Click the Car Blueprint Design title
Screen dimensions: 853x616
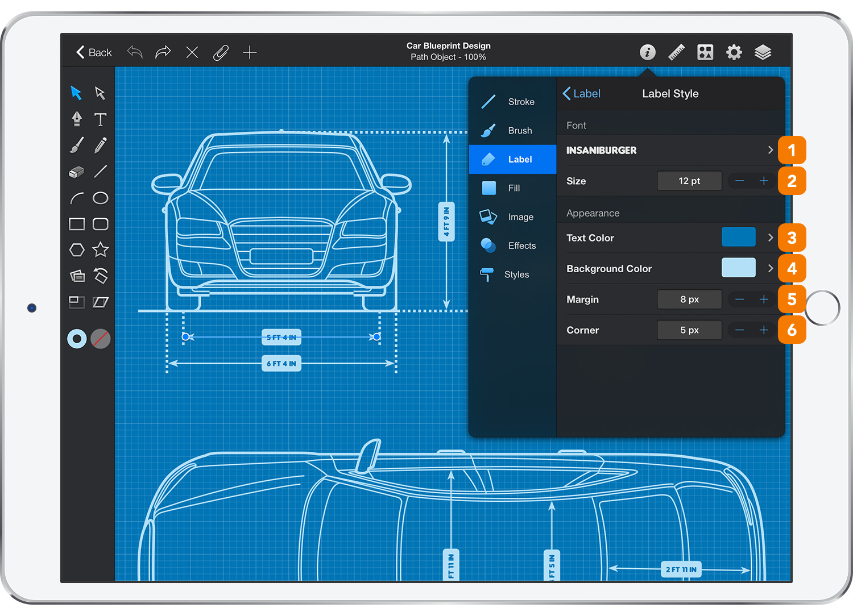pyautogui.click(x=448, y=45)
